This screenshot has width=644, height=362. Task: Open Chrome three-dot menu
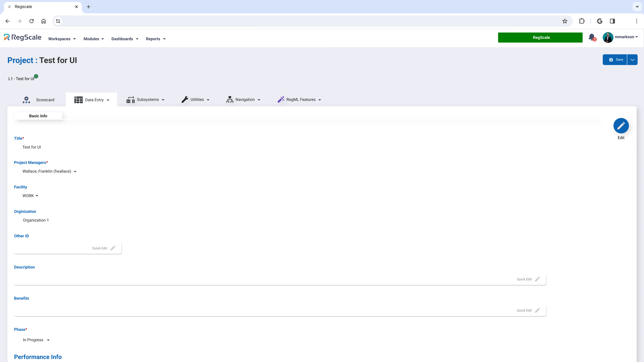(x=636, y=21)
